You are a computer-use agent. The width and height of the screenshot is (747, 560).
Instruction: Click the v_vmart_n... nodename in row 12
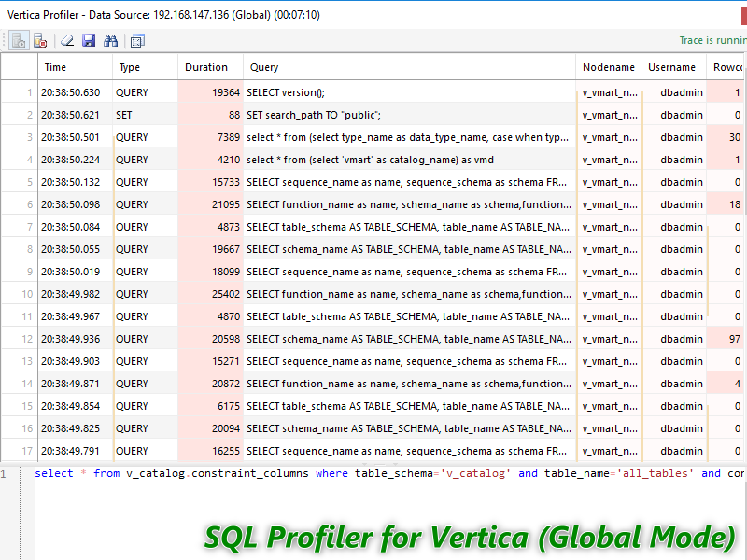tap(609, 339)
